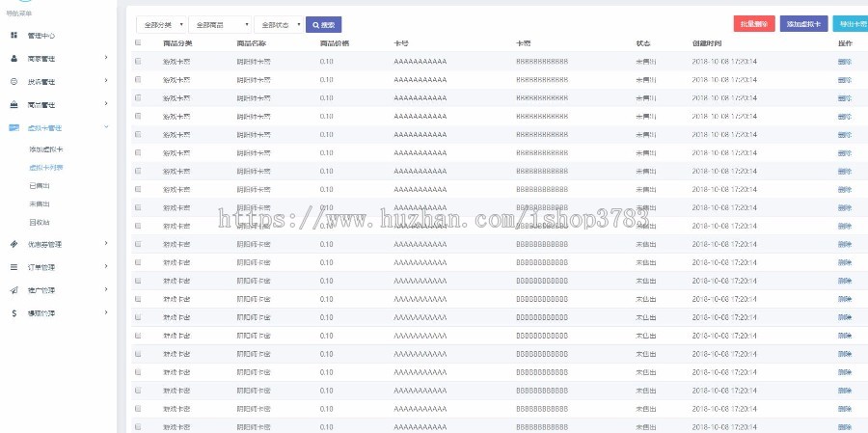The height and width of the screenshot is (433, 868).
Task: Expand the 推广管理 chevron
Action: click(x=106, y=289)
